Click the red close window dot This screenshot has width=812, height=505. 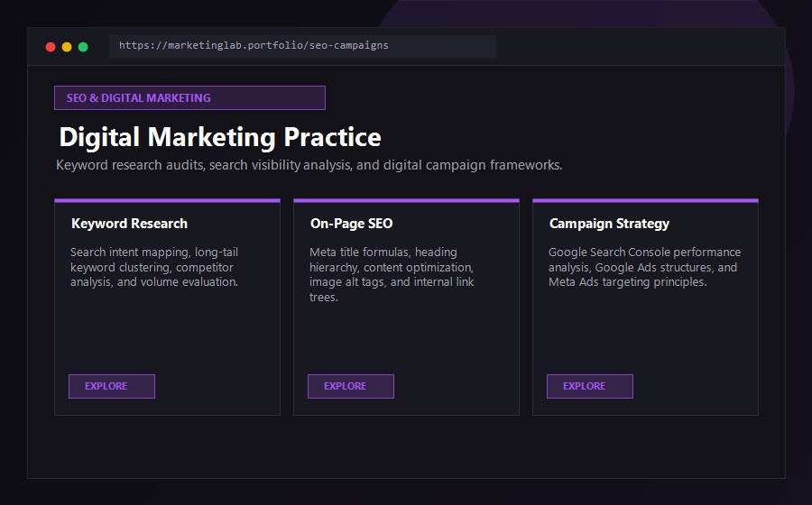[x=51, y=47]
